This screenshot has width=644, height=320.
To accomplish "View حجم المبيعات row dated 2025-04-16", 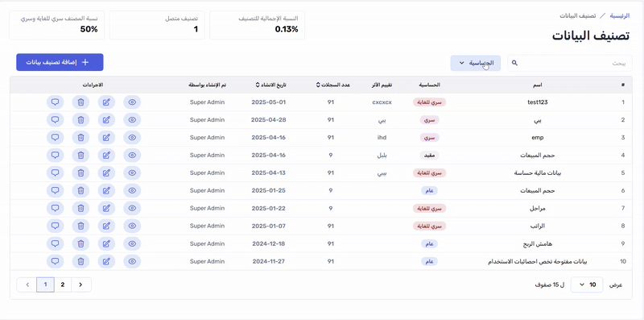I will tap(132, 155).
